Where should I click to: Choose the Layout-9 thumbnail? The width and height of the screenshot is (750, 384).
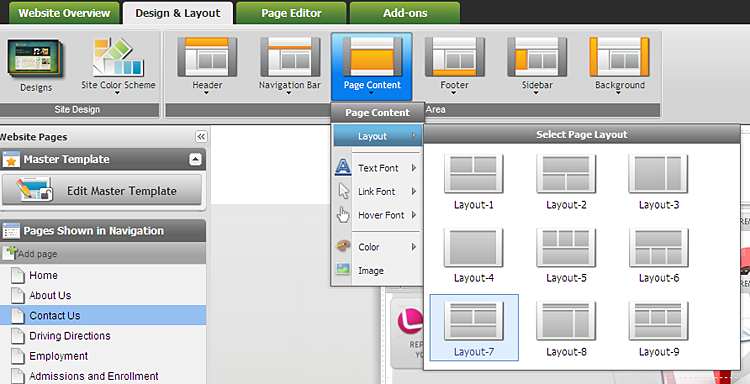(x=658, y=321)
